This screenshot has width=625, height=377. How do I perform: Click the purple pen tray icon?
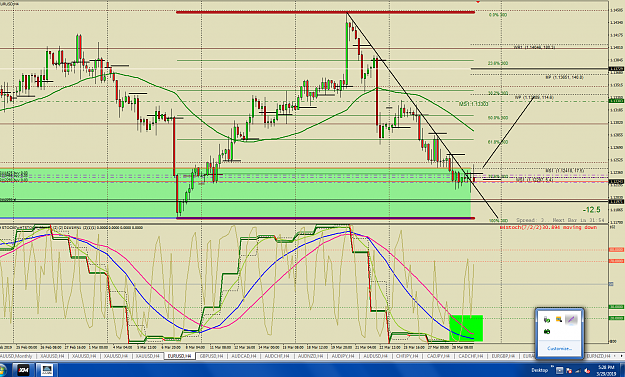pos(571,319)
